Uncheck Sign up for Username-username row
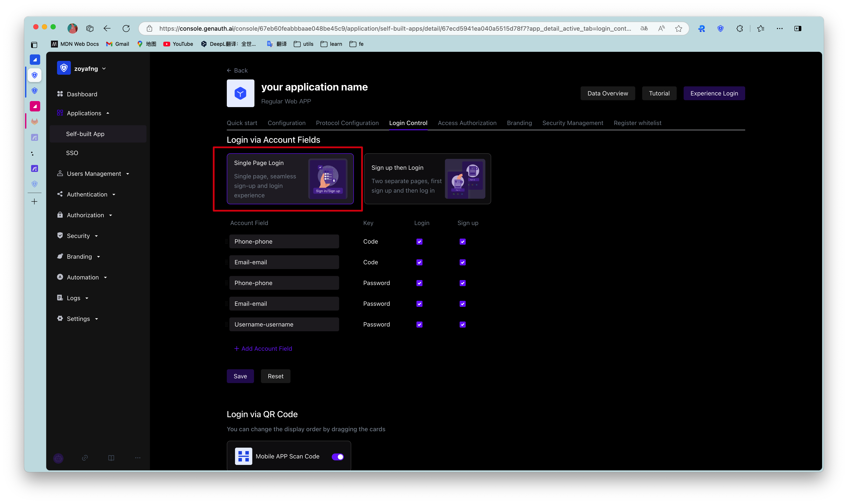 [x=462, y=325]
